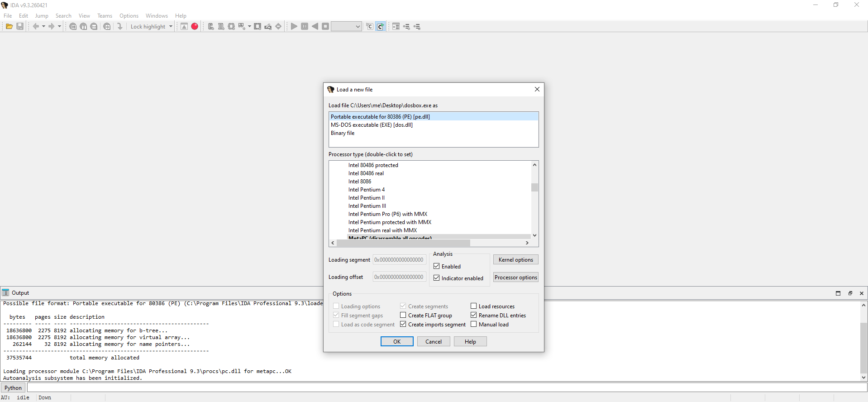
Task: Open the Options menu
Action: 129,15
